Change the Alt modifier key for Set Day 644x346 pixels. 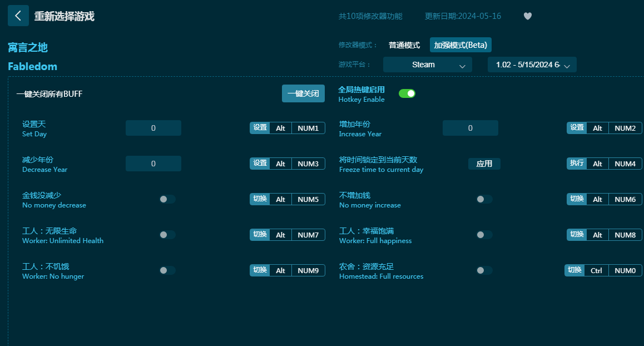280,128
